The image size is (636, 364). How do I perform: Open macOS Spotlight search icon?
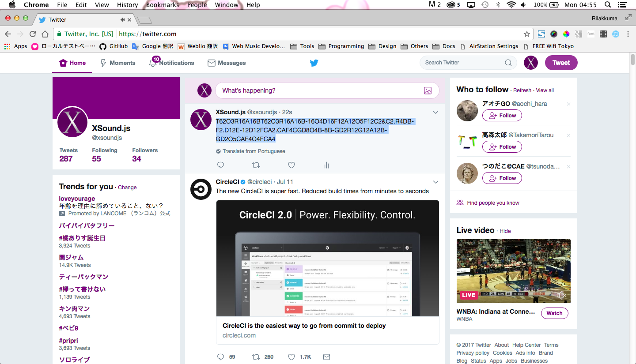coord(608,5)
